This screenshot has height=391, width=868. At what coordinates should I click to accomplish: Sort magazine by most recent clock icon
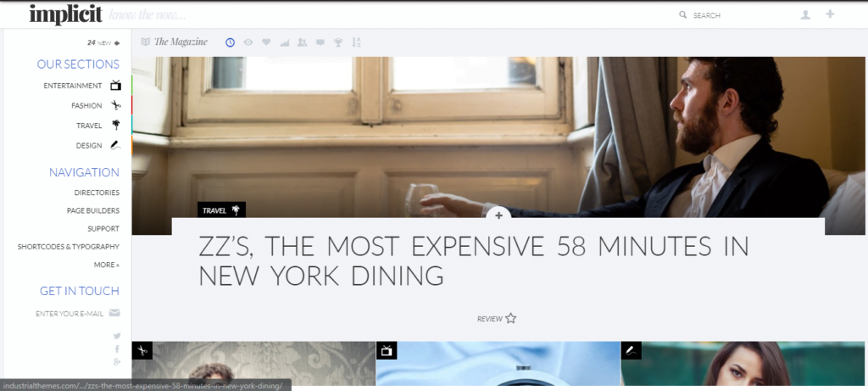pos(230,42)
